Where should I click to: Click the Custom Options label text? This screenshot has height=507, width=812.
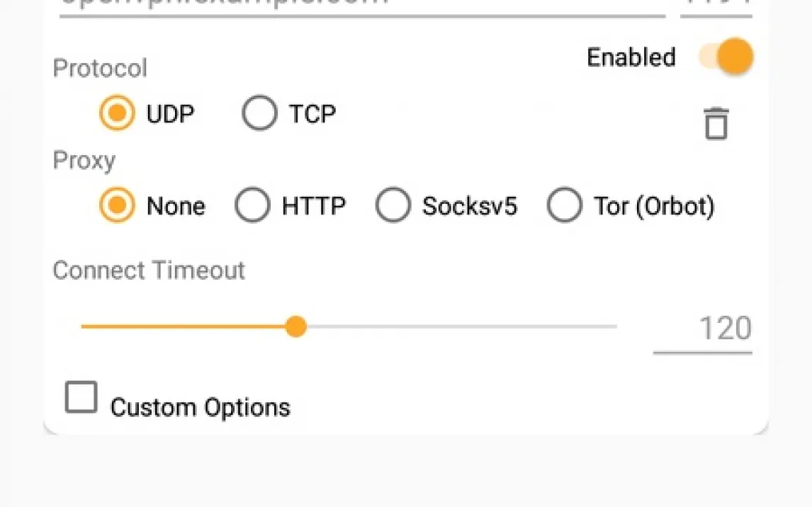pyautogui.click(x=201, y=407)
